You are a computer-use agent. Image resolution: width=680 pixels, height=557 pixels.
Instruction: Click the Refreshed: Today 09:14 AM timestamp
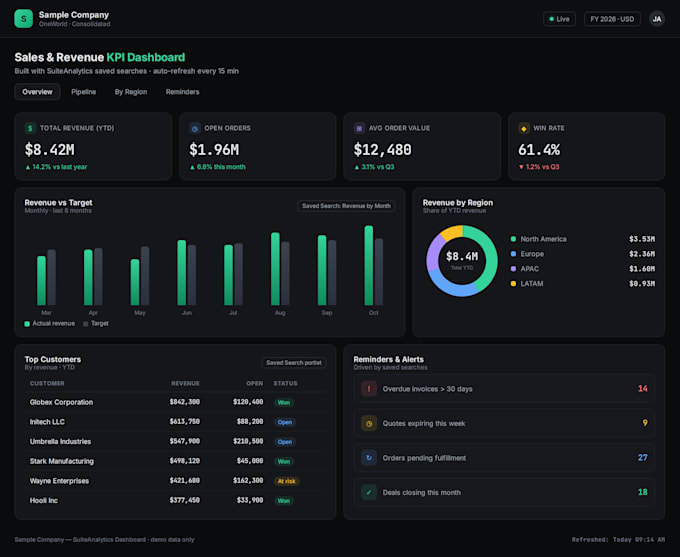(x=618, y=540)
